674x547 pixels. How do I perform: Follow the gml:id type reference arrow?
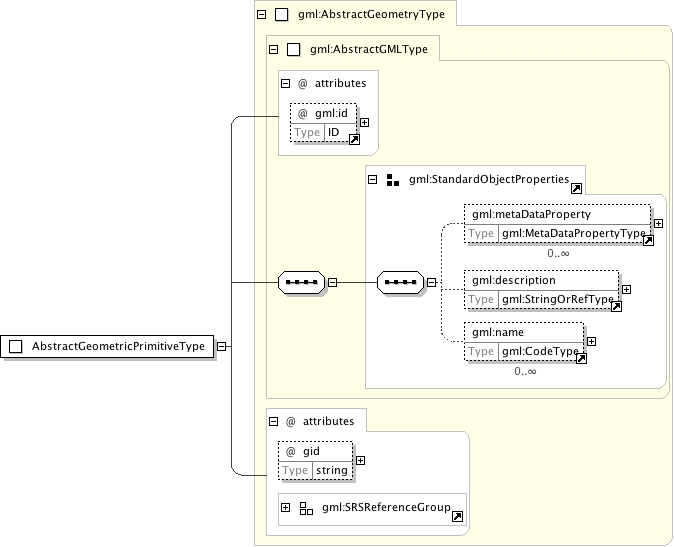(x=354, y=140)
